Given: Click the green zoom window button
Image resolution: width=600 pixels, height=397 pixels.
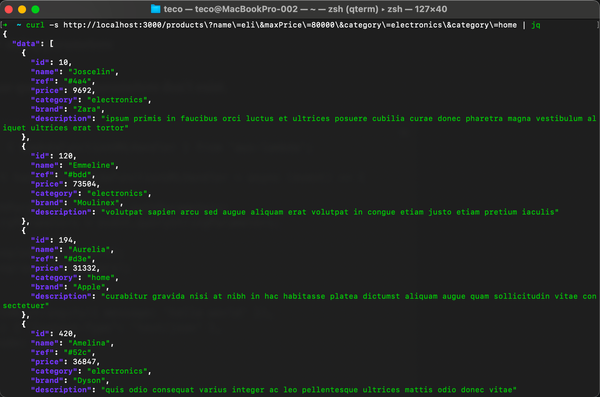Looking at the screenshot, I should pos(35,9).
